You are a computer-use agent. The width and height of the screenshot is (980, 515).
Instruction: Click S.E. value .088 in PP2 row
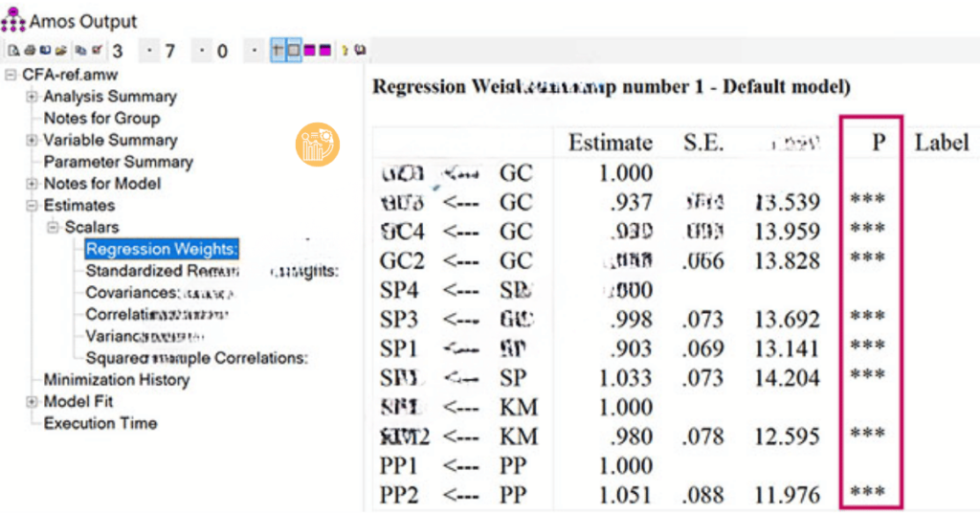tap(703, 496)
